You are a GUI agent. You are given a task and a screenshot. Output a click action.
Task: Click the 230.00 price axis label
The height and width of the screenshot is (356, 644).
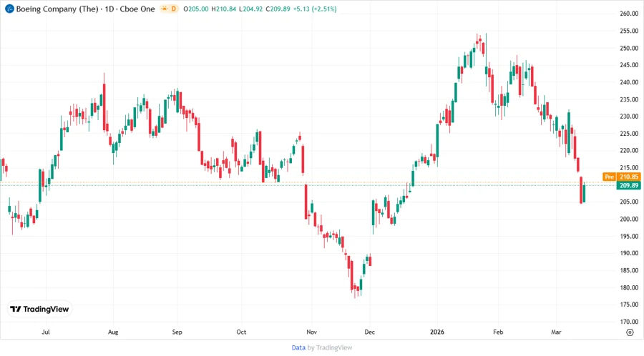point(629,116)
